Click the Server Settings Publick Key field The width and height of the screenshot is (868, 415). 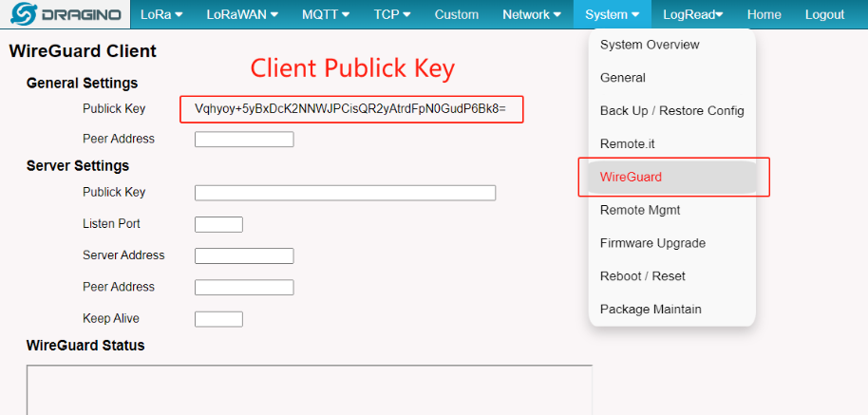pos(345,193)
